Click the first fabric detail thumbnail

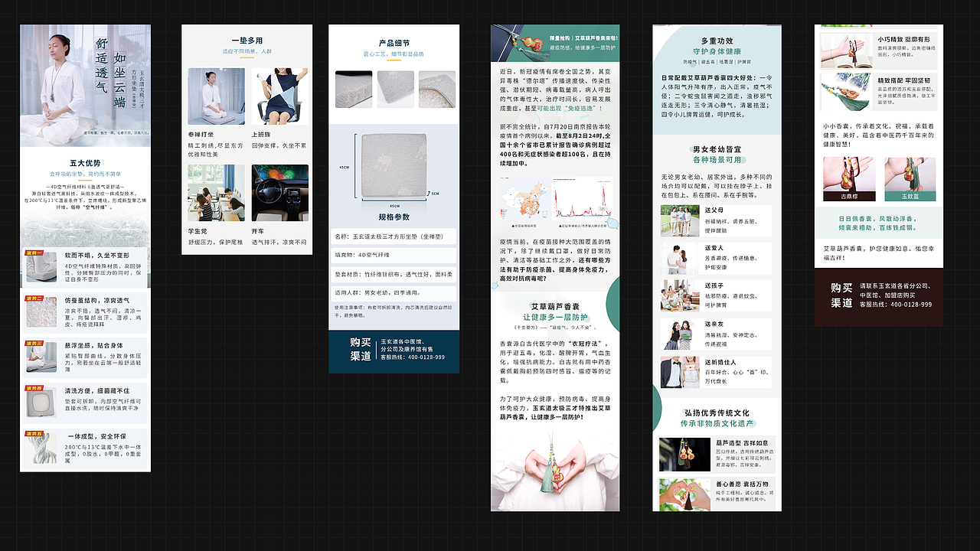(353, 88)
